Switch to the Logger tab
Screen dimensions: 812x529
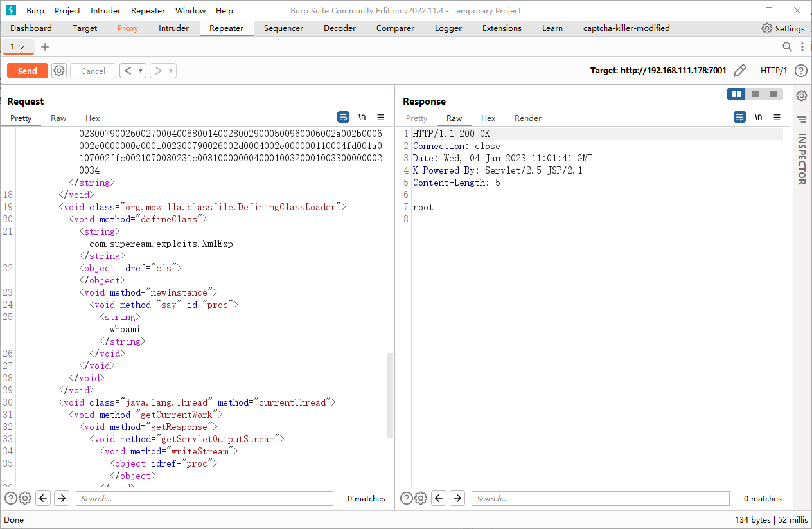click(x=448, y=28)
